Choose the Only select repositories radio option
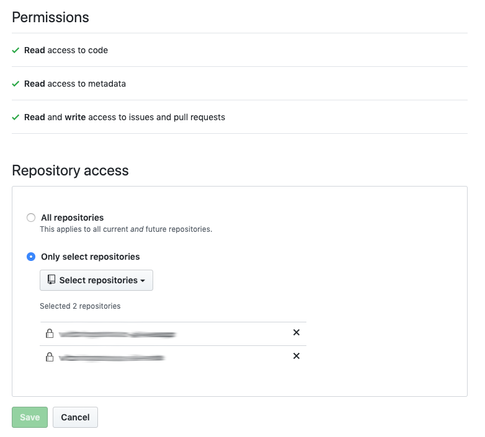This screenshot has width=485, height=437. (x=31, y=257)
